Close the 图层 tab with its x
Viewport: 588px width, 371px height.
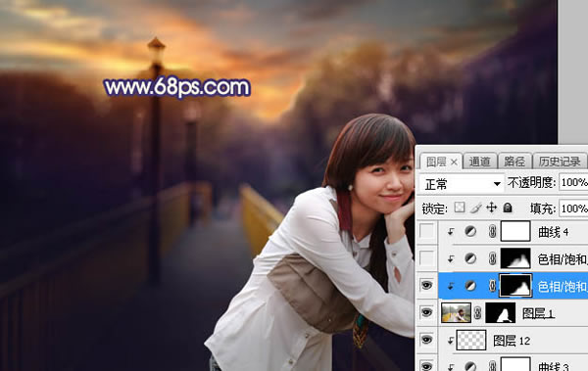click(x=454, y=162)
